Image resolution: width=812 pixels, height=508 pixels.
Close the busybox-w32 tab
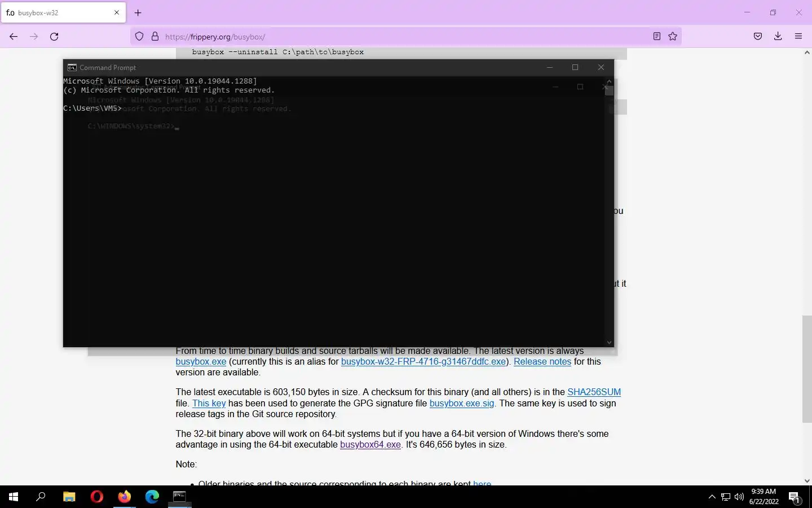point(117,12)
